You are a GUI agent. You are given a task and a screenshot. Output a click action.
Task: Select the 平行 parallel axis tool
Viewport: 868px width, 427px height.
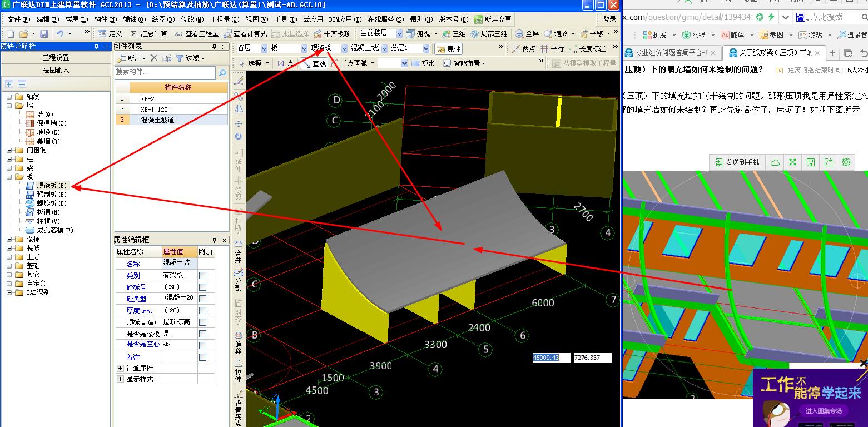point(552,49)
